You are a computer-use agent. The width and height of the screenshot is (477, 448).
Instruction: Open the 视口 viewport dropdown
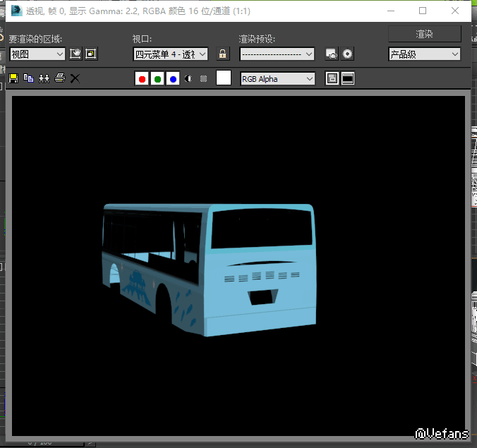[170, 54]
